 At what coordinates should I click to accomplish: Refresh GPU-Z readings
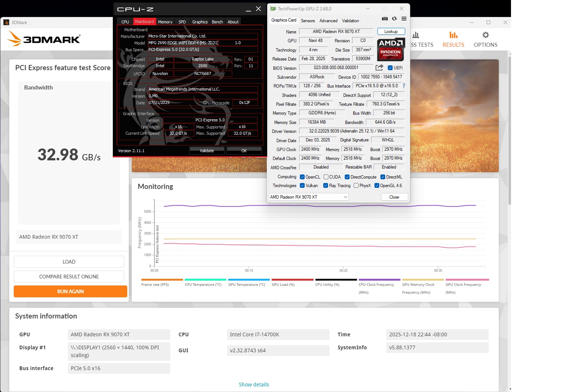394,19
